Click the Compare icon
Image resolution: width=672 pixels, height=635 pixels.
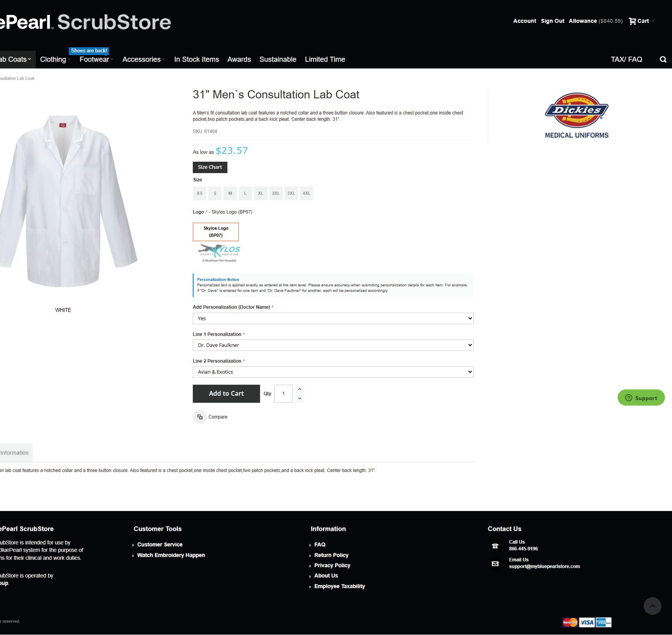[200, 417]
